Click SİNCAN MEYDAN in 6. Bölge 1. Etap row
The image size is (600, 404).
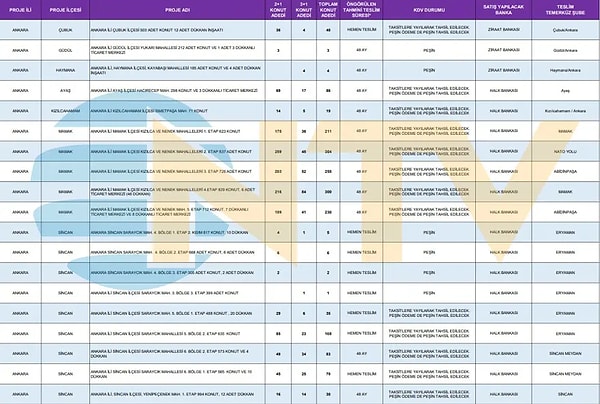[x=565, y=374]
